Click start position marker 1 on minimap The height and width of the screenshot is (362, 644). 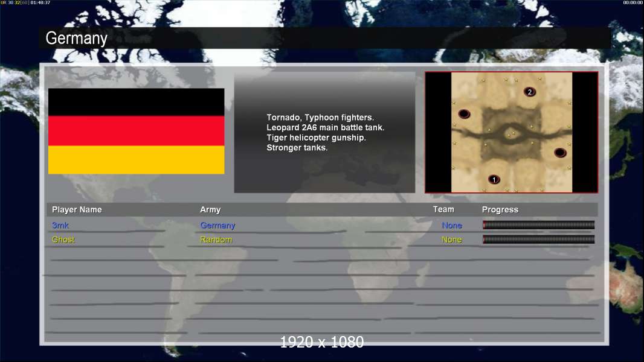(x=494, y=179)
